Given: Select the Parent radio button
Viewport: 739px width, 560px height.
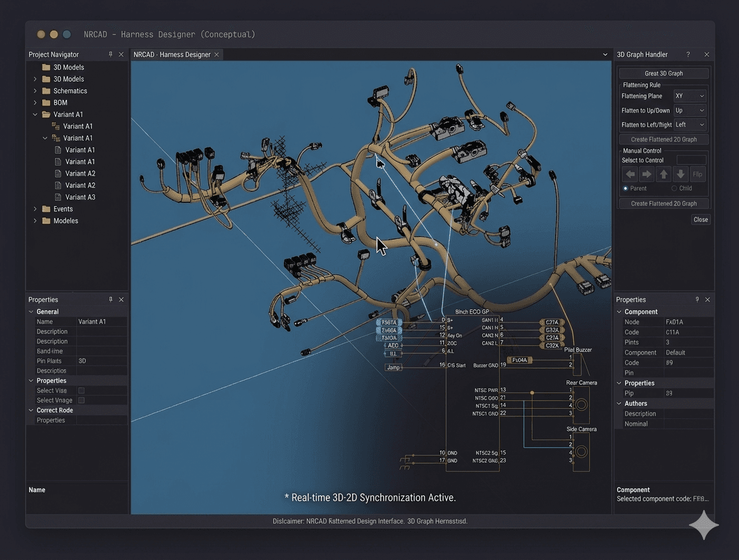Looking at the screenshot, I should coord(625,188).
